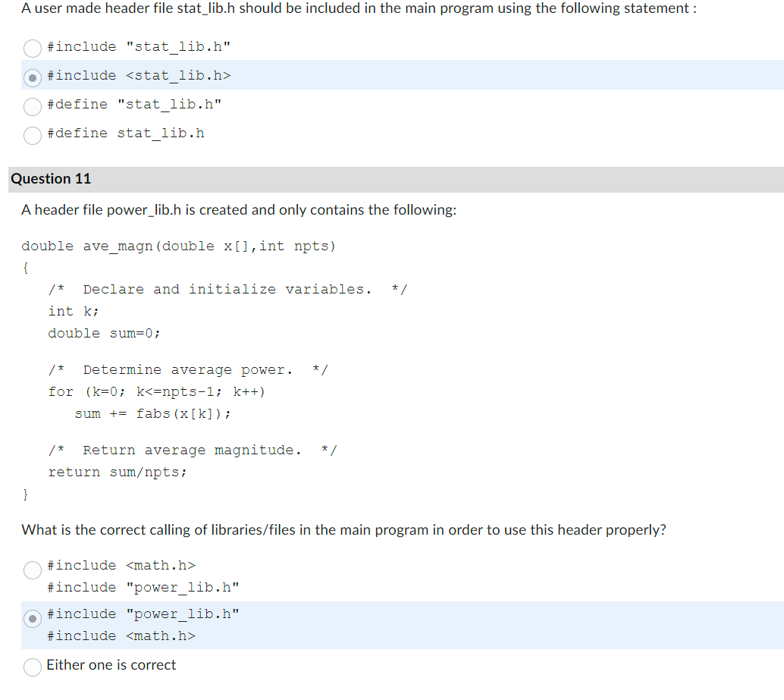
Task: Choose the #define "stat_lib.h" answer
Action: pos(32,106)
